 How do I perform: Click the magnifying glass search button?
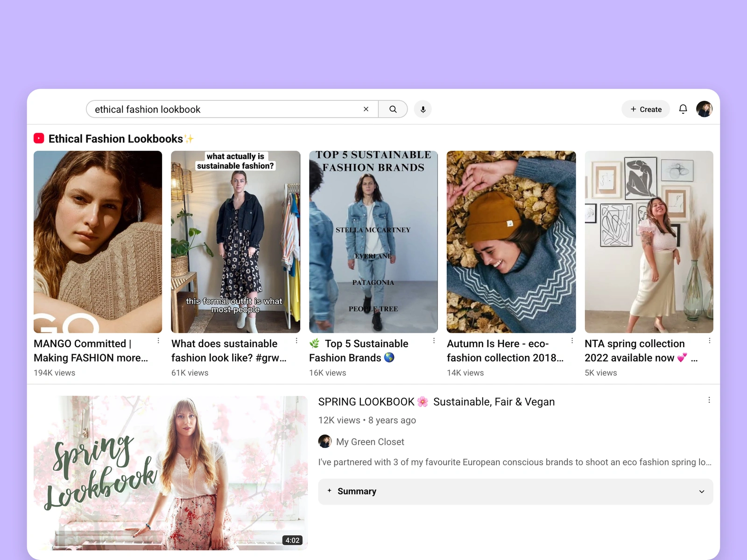393,109
